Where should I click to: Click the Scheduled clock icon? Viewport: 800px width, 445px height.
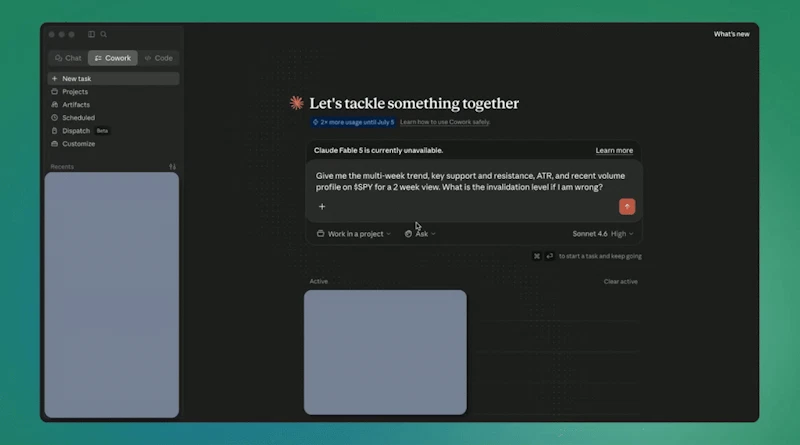[x=55, y=118]
